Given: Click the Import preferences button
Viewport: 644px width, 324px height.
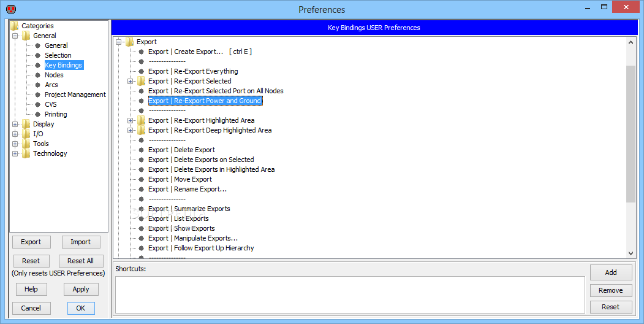Looking at the screenshot, I should 81,242.
